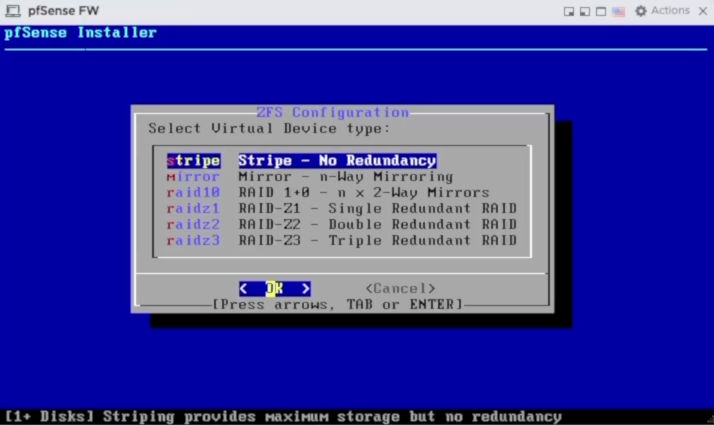Choose raidz3 Triple Redundant RAID
Viewport: 714px width, 425px height.
coord(342,241)
